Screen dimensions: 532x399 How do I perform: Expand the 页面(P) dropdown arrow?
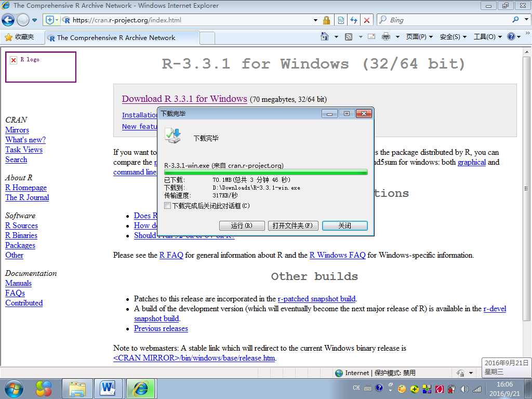point(431,37)
